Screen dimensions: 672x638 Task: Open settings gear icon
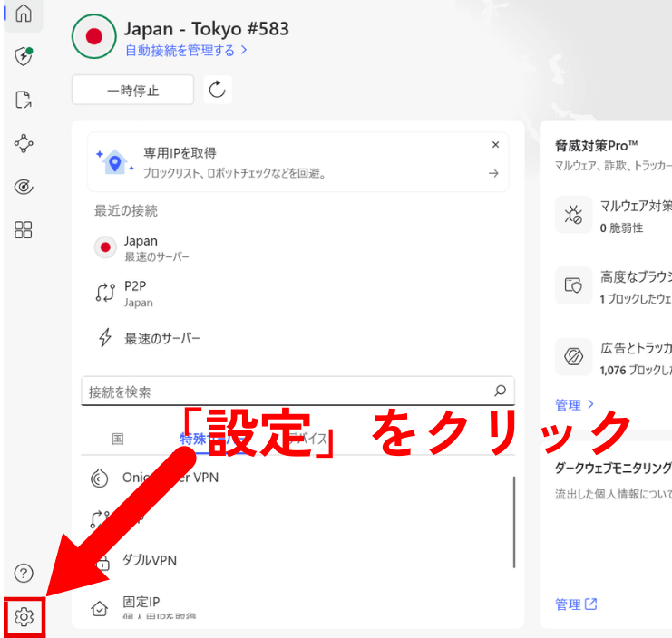tap(24, 617)
